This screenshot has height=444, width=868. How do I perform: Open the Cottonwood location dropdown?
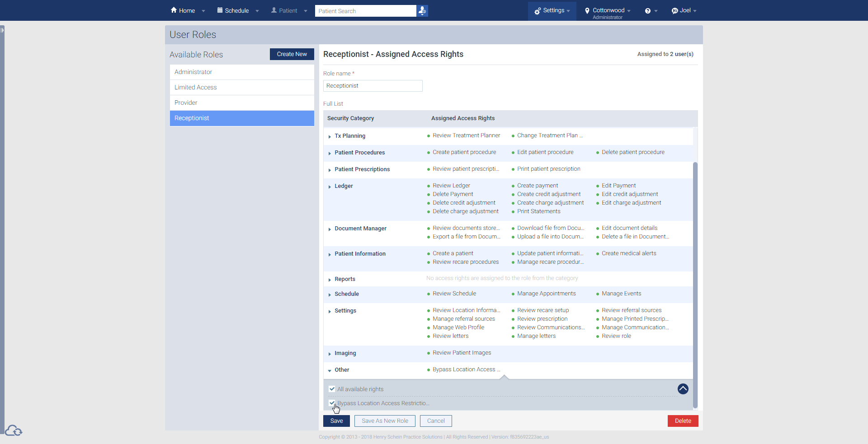(607, 10)
